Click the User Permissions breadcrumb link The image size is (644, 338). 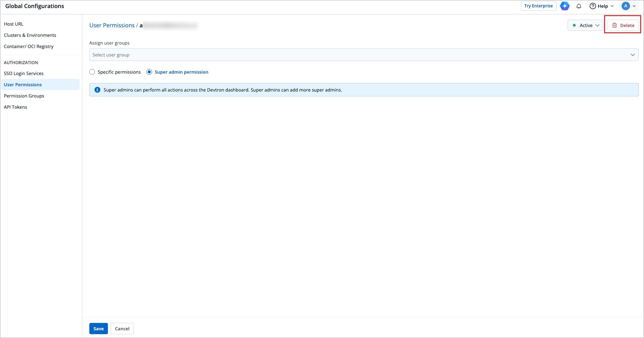(112, 25)
